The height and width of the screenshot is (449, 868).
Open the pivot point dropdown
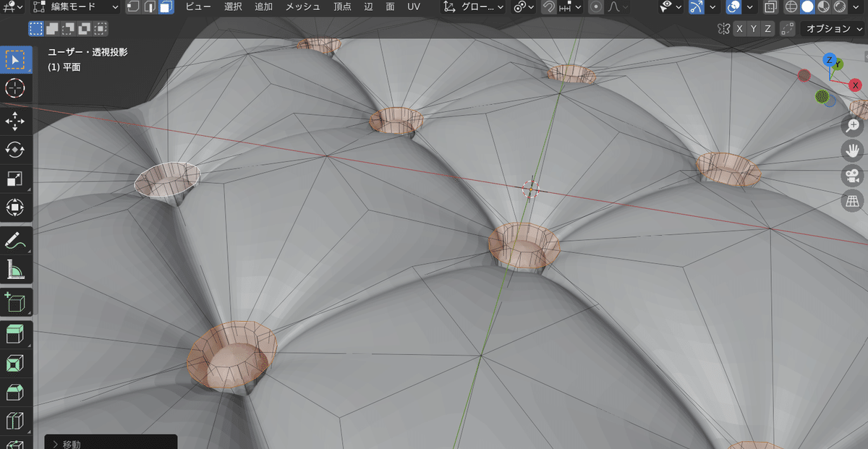click(524, 7)
